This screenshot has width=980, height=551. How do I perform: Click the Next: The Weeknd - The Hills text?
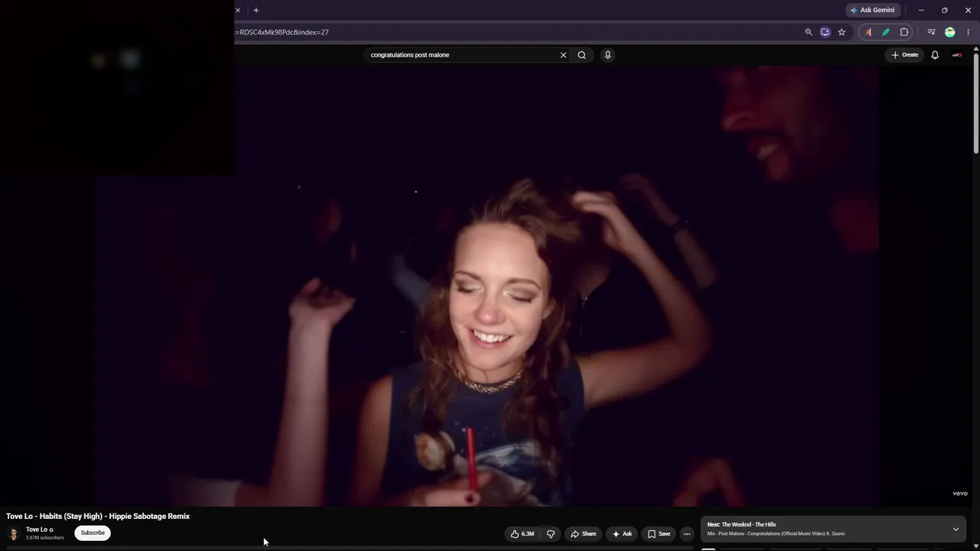tap(741, 525)
